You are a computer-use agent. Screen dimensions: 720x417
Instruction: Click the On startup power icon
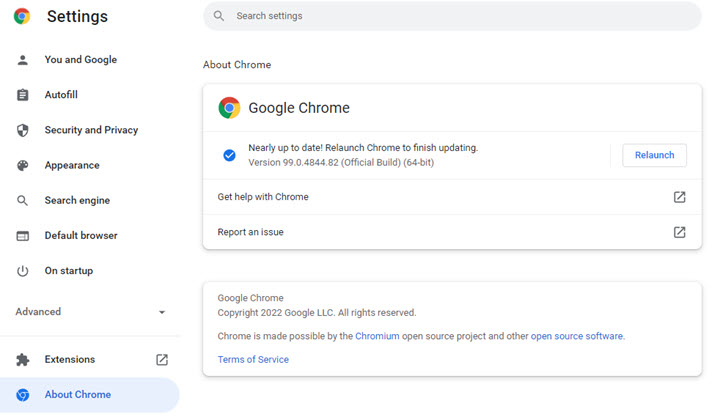point(23,271)
